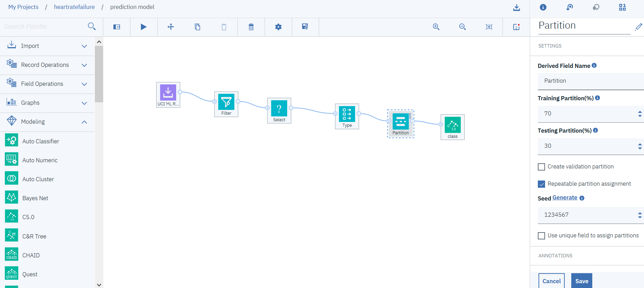644x288 pixels.
Task: Click the Select node on canvas
Action: 279,111
